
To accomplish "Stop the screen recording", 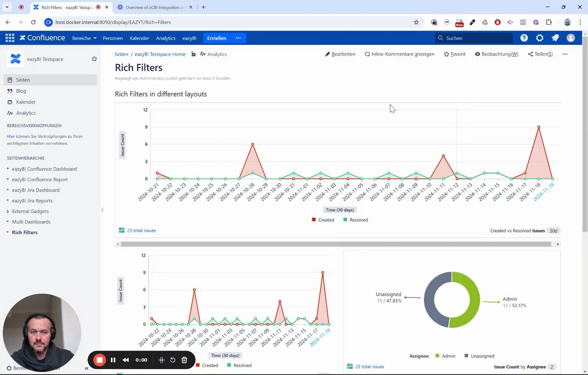I will tap(100, 360).
